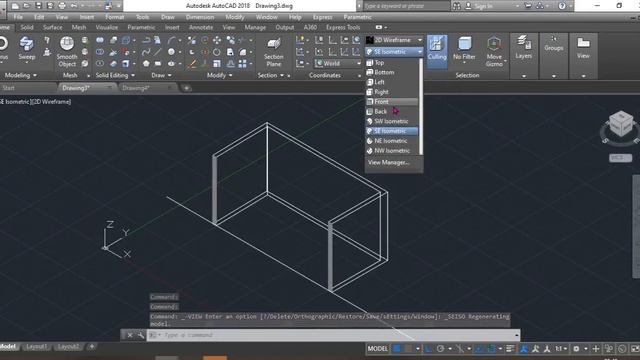640x360 pixels.
Task: Click the add layout plus button
Action: (92, 347)
